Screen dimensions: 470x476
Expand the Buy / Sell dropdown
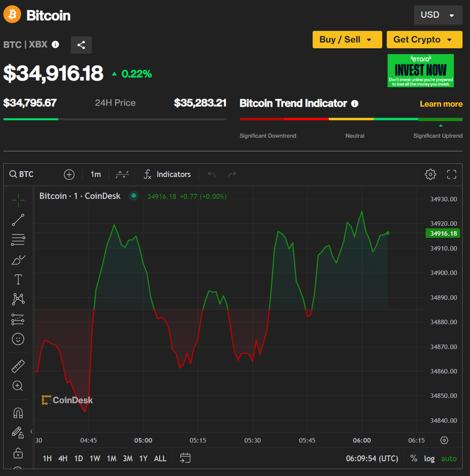click(x=347, y=39)
